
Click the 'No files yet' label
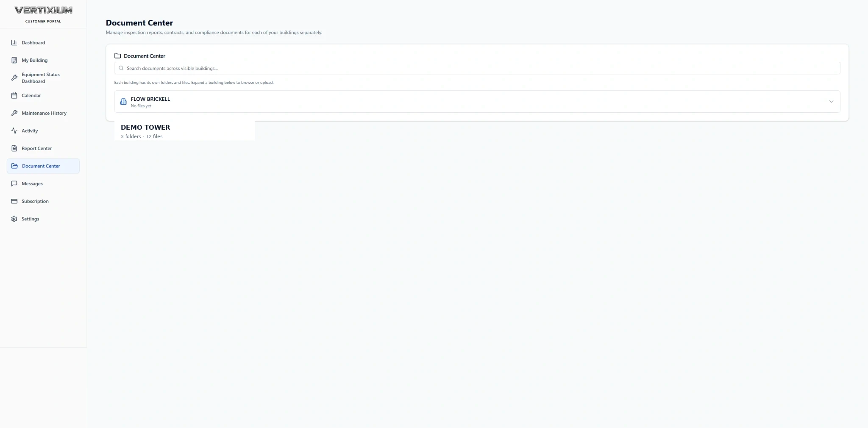[141, 106]
